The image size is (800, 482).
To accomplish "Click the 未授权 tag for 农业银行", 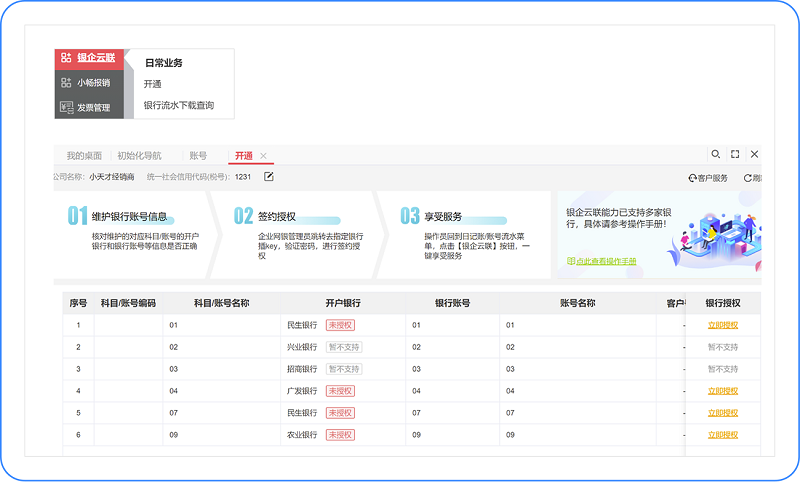I will (x=340, y=435).
